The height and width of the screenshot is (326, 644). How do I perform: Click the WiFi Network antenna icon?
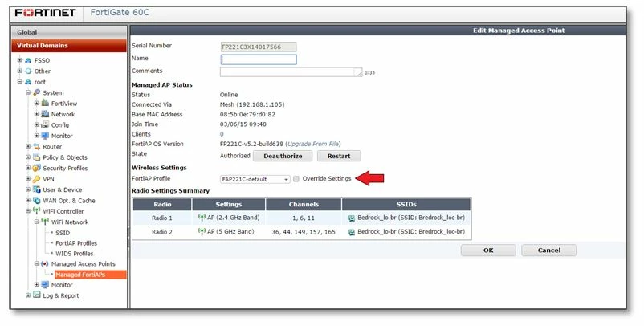pos(45,222)
